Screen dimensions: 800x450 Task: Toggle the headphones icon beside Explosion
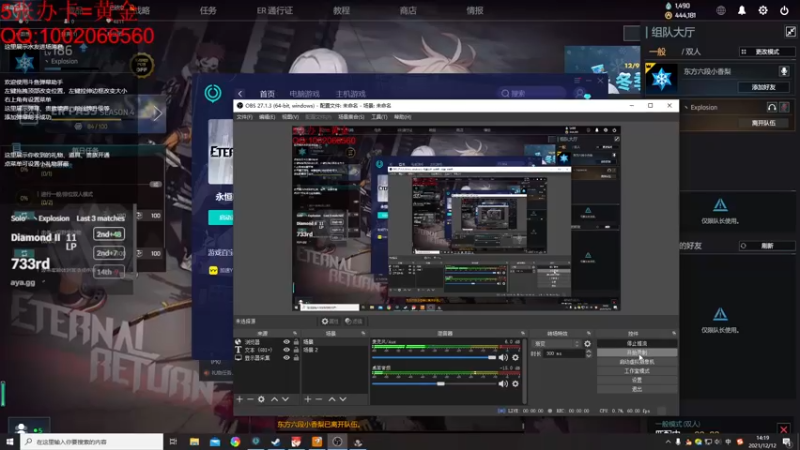pos(772,107)
